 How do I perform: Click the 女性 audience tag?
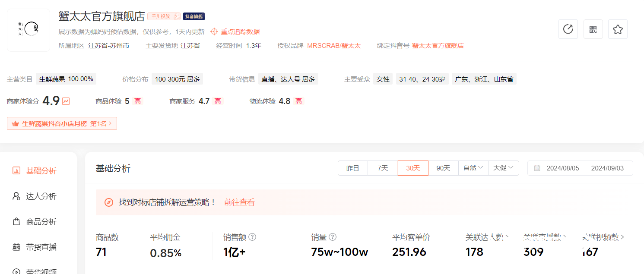pyautogui.click(x=383, y=79)
